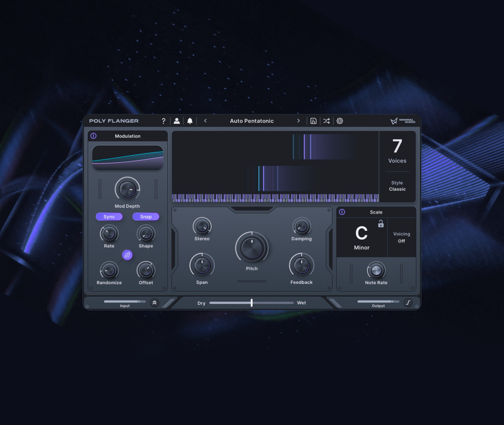This screenshot has width=504, height=425.
Task: Click the large Pitch knob
Action: [252, 248]
